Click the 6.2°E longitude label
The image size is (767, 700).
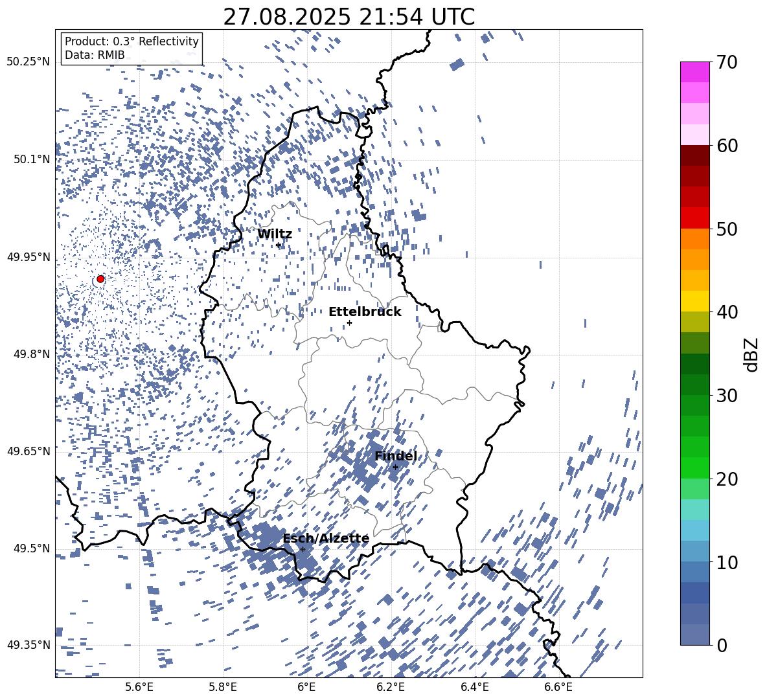click(x=391, y=688)
